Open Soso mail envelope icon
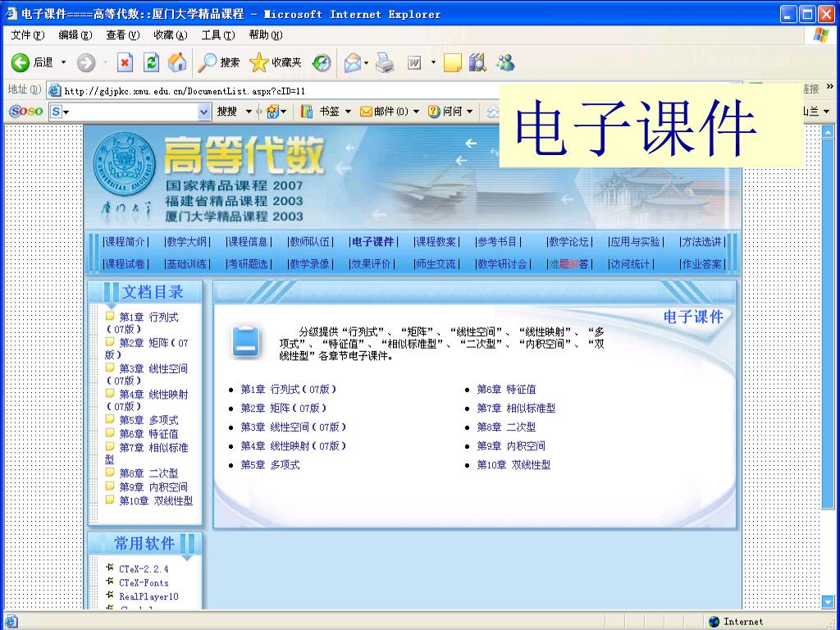 click(x=366, y=112)
